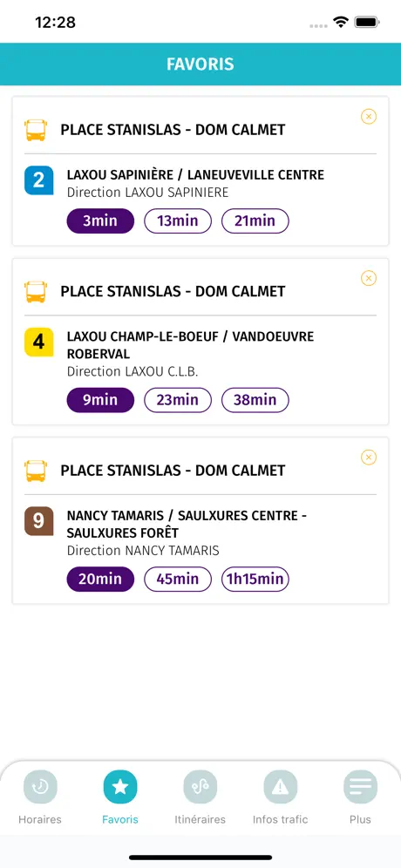Select the 3min departure pill
Viewport: 401px width, 868px height.
[100, 220]
